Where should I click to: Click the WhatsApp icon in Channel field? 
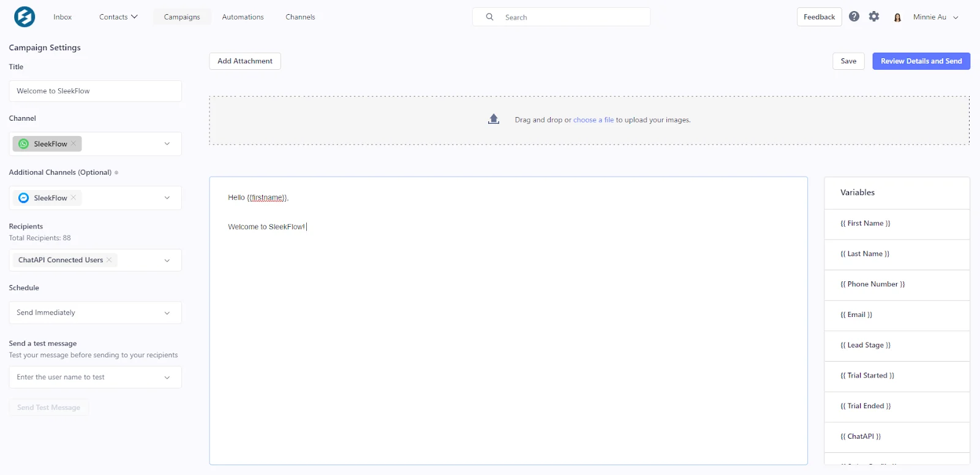[x=24, y=144]
